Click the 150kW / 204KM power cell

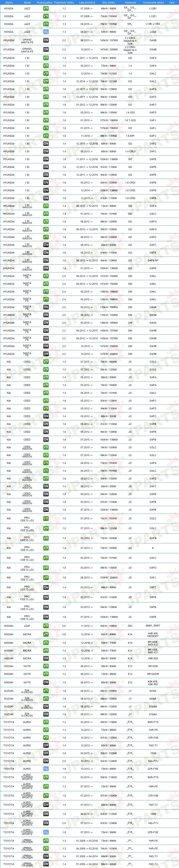(x=109, y=578)
